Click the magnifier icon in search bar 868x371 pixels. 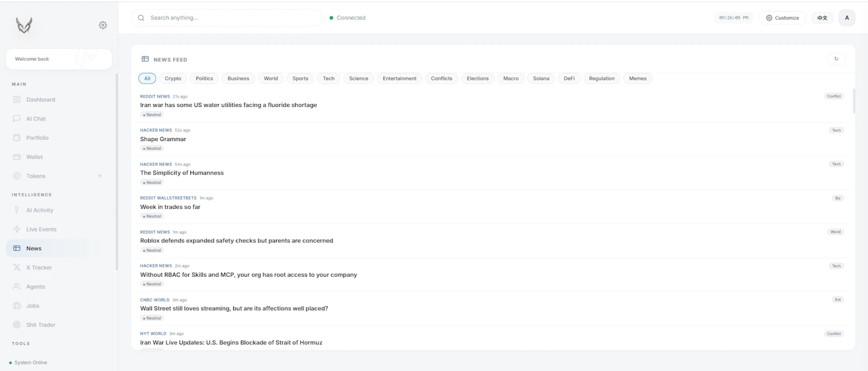[x=141, y=18]
